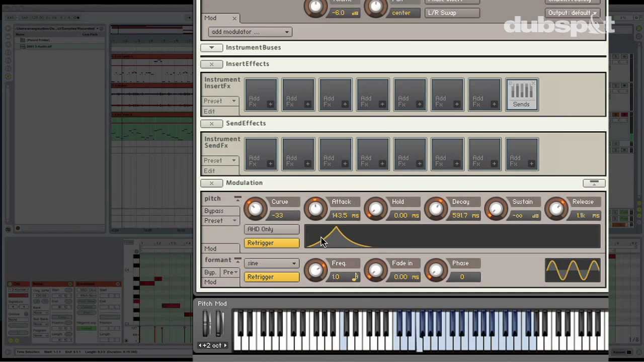Click the Decay knob
Viewport: 644px width, 362px height.
pos(436,209)
